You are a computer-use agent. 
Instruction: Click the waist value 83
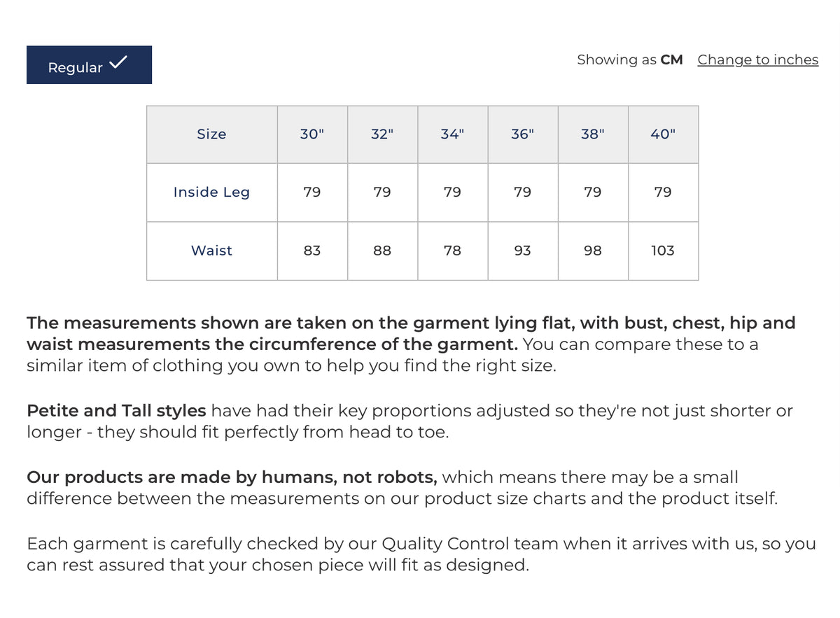312,251
